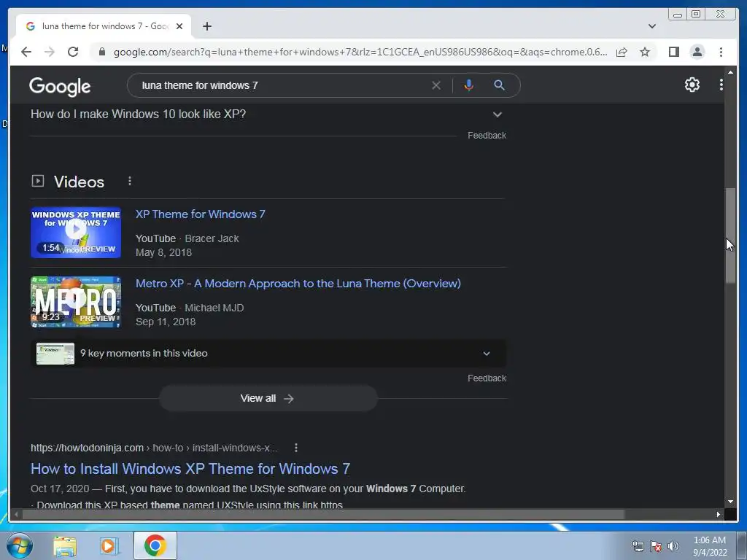This screenshot has width=747, height=560.
Task: Click the scroll up arrow
Action: click(x=730, y=72)
